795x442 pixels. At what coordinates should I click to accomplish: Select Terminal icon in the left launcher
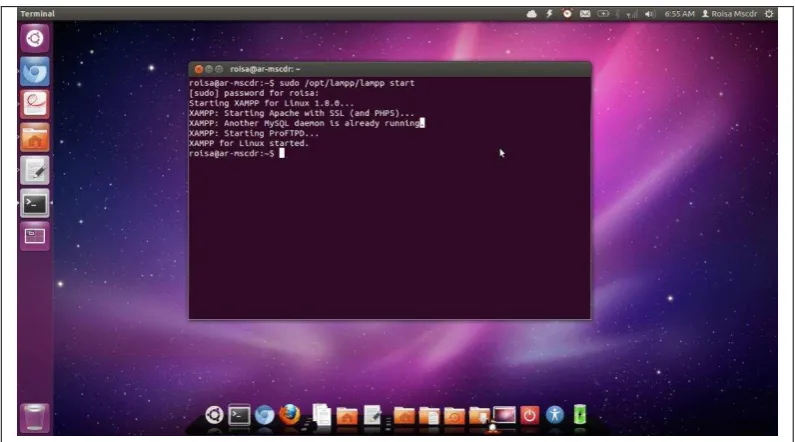point(34,204)
